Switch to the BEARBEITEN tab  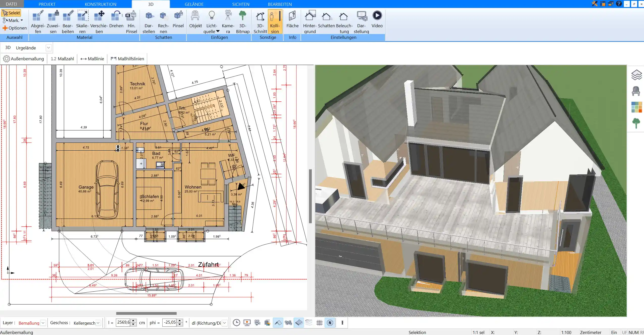click(280, 4)
